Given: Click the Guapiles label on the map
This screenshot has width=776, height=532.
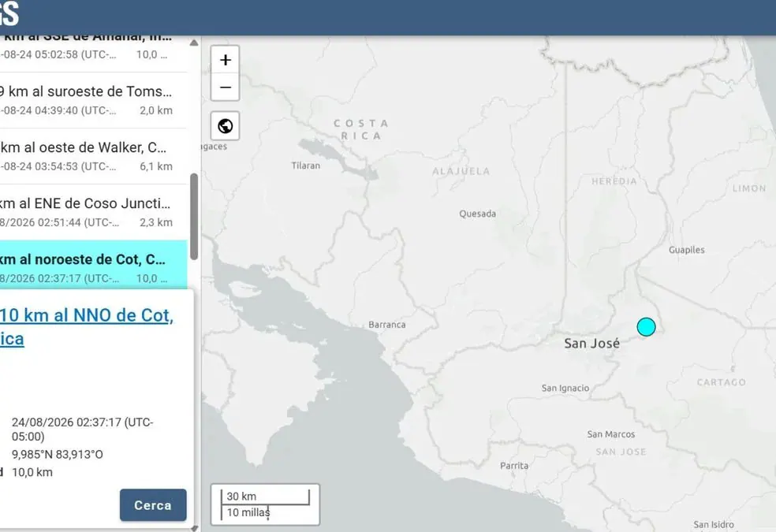Looking at the screenshot, I should pyautogui.click(x=686, y=250).
